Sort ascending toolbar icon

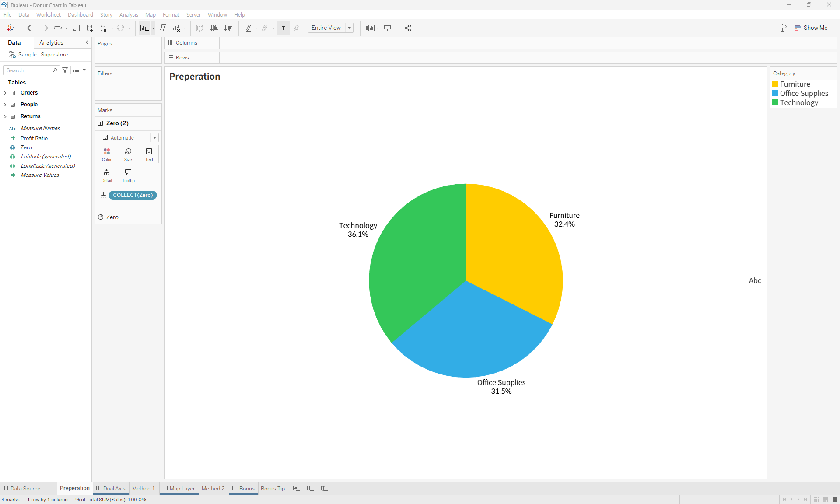[x=214, y=28]
